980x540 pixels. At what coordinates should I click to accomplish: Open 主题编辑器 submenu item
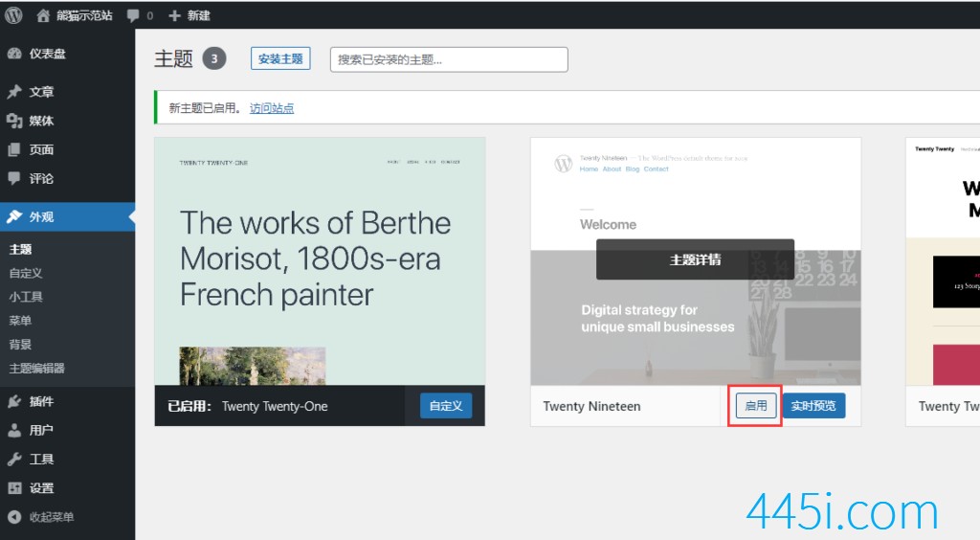(x=37, y=368)
